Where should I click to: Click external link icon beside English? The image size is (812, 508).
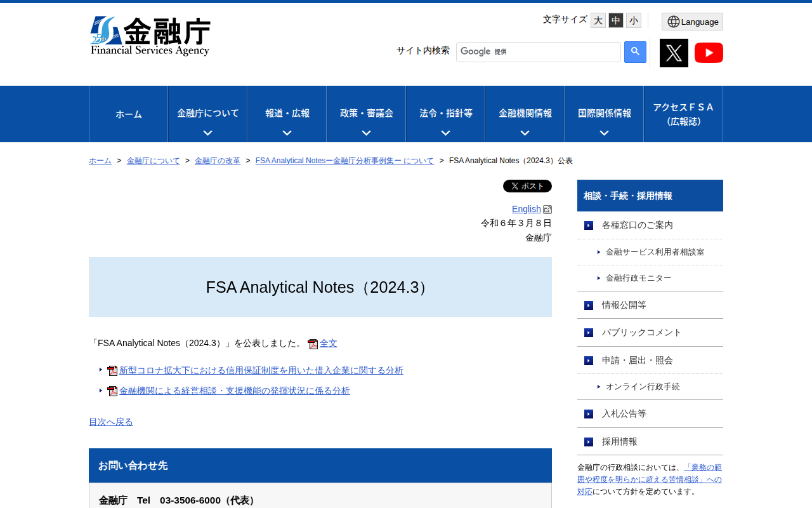pos(547,210)
